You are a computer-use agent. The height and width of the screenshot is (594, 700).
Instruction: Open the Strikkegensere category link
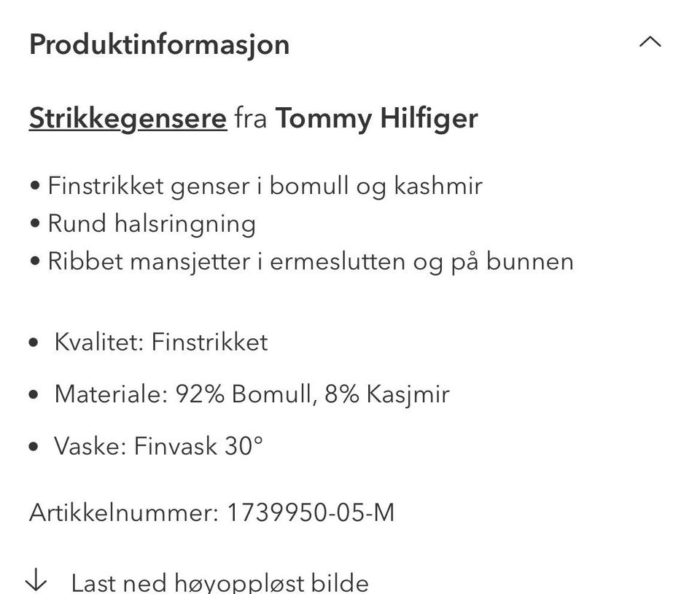click(128, 118)
